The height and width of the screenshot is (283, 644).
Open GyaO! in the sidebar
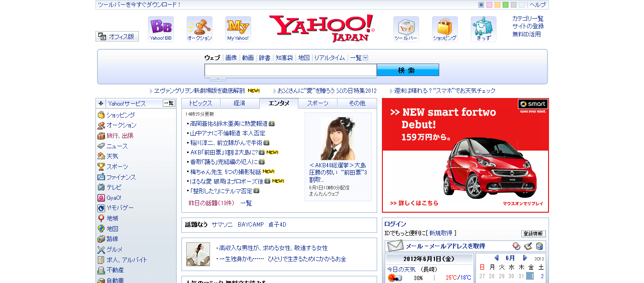pos(114,198)
